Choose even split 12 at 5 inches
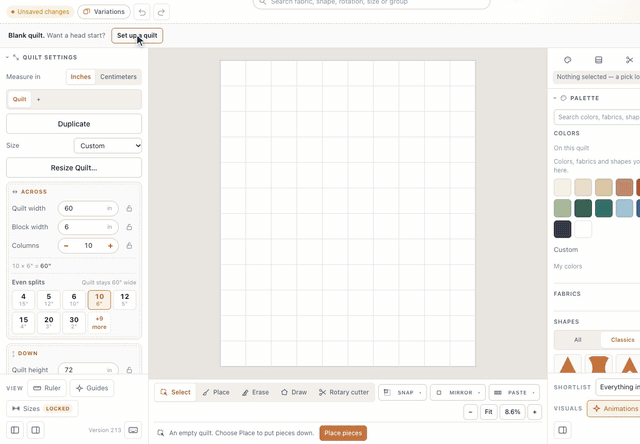 [124, 300]
